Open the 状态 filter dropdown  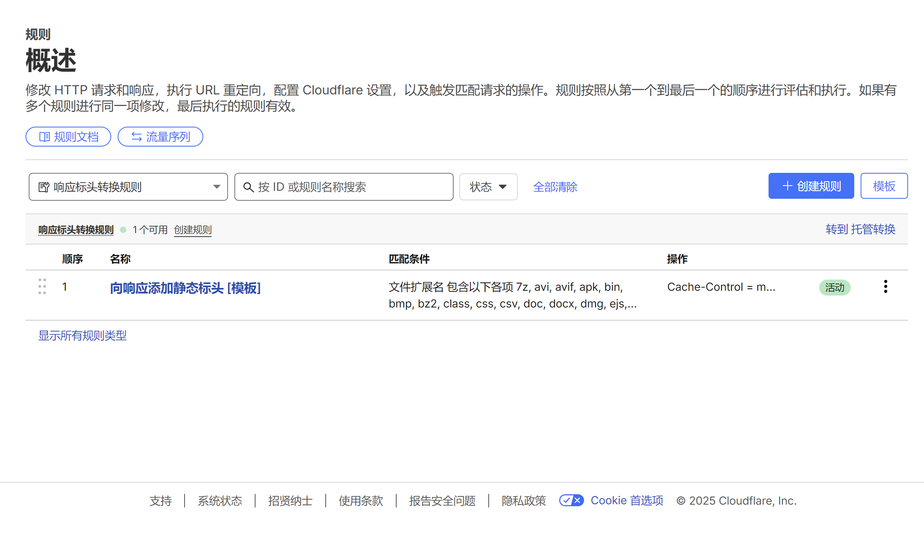(x=488, y=187)
